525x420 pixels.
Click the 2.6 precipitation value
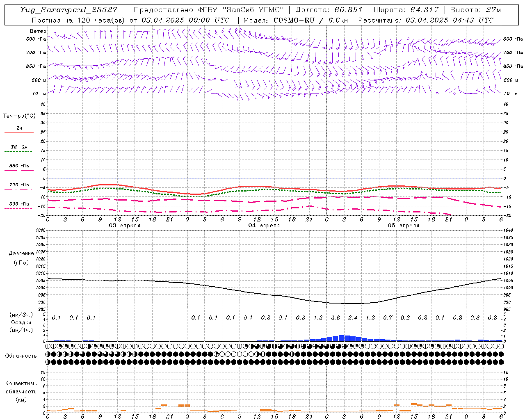click(x=336, y=317)
